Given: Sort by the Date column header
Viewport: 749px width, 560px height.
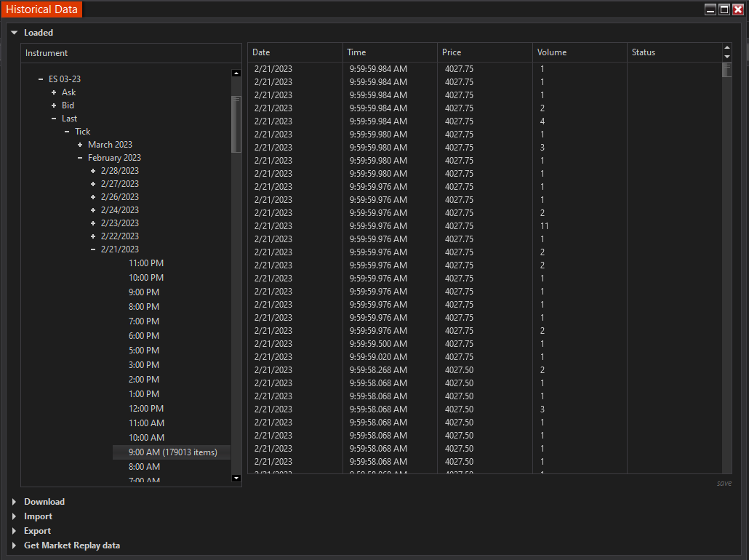Looking at the screenshot, I should pos(295,52).
